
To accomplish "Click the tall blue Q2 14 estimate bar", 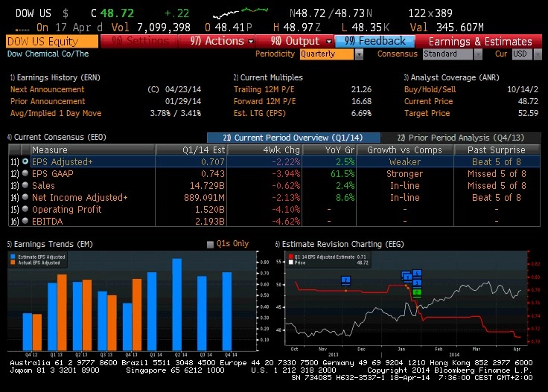I will click(177, 305).
